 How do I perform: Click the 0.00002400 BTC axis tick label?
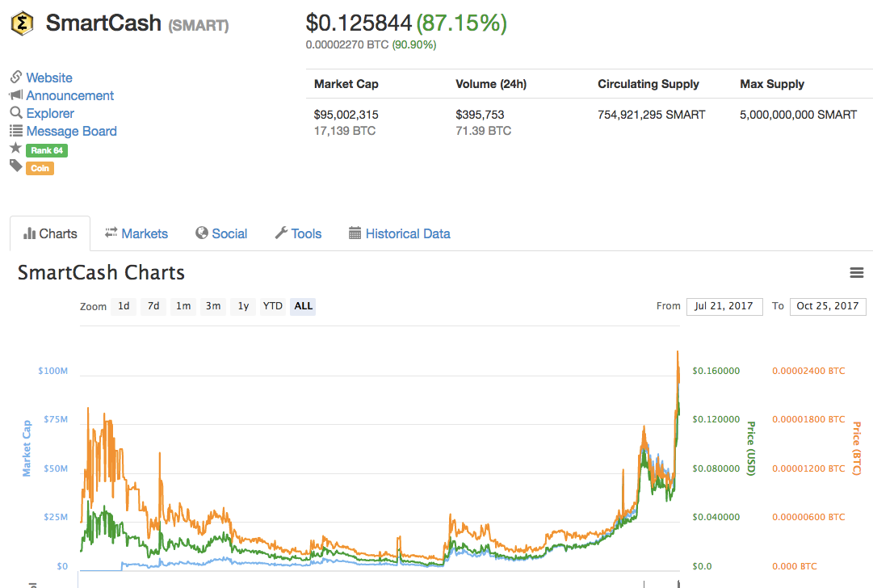pyautogui.click(x=808, y=371)
